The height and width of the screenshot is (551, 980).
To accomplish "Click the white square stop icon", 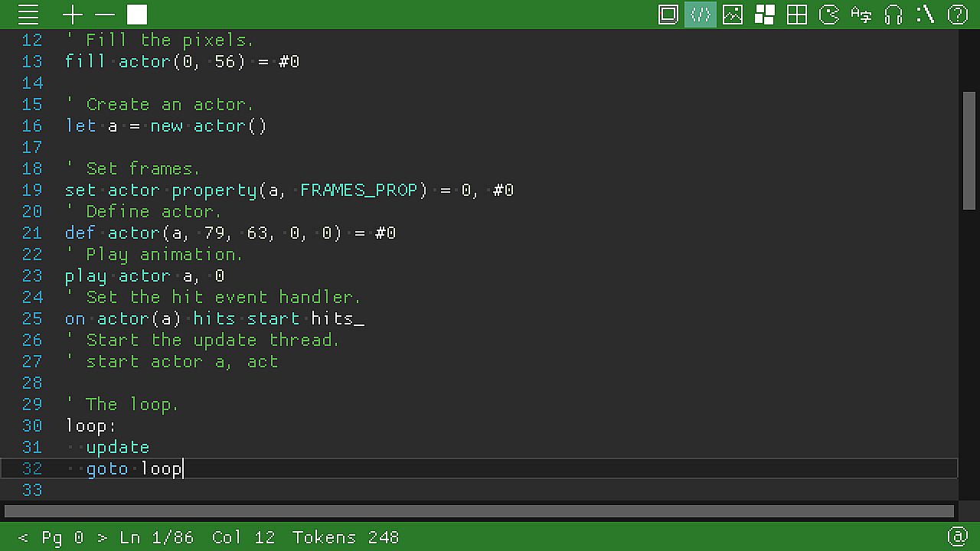I will pyautogui.click(x=137, y=15).
